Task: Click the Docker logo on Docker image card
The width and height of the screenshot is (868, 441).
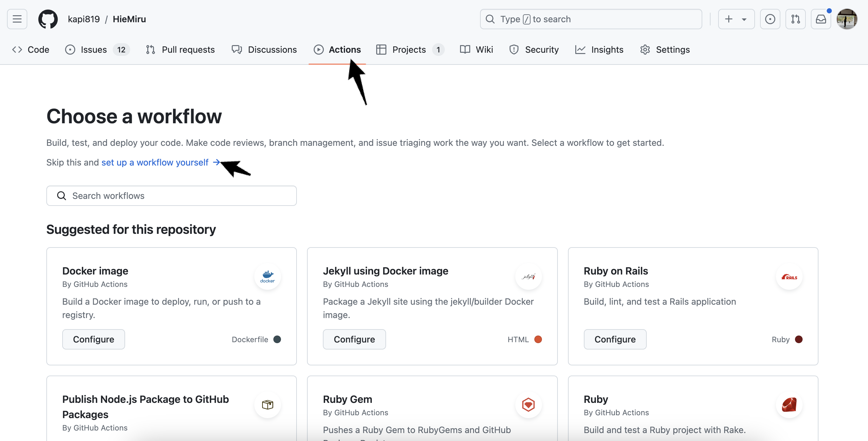Action: click(268, 276)
